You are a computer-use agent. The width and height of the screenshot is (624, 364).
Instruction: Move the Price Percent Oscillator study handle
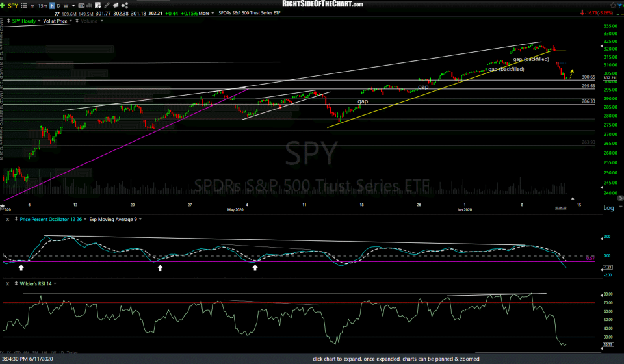pos(16,219)
